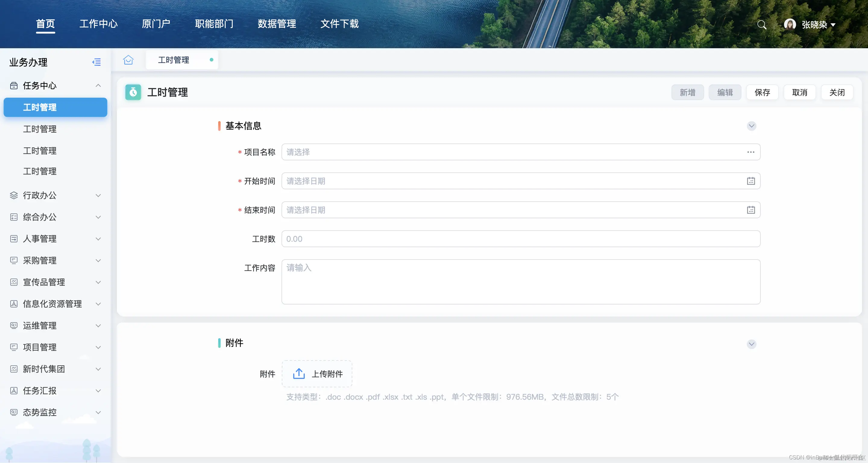
Task: Collapse the sidebar using menu fold icon
Action: click(x=96, y=62)
